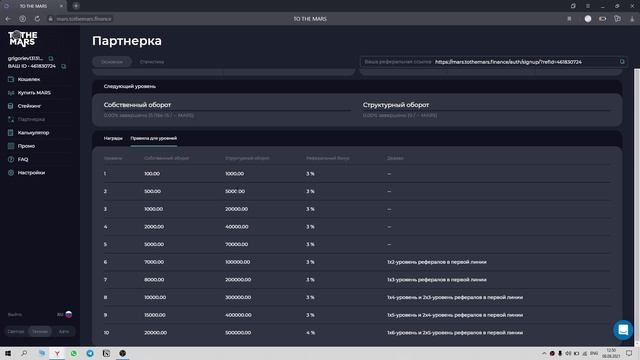Go to Кошелек in sidebar menu
Image resolution: width=640 pixels, height=360 pixels.
[x=29, y=79]
